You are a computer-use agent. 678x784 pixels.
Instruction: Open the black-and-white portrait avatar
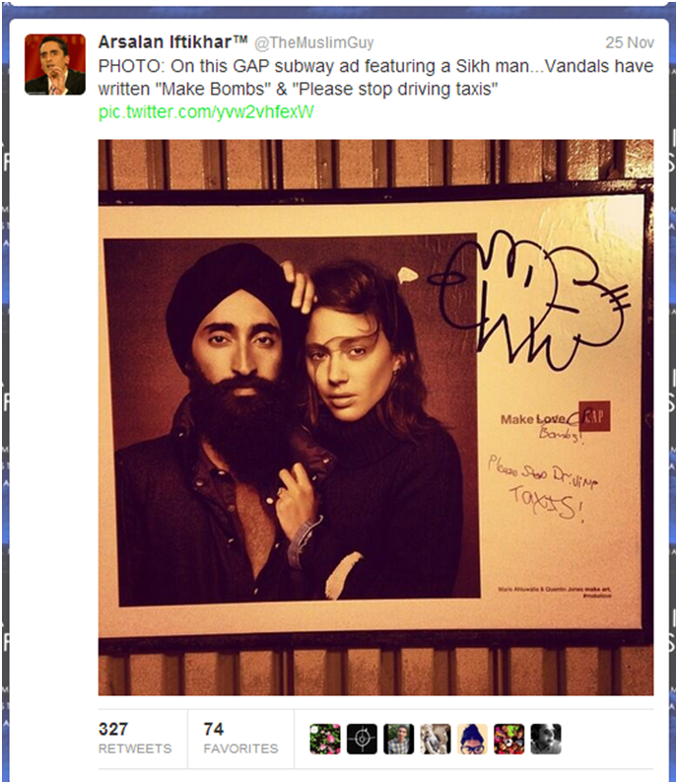coord(546,739)
